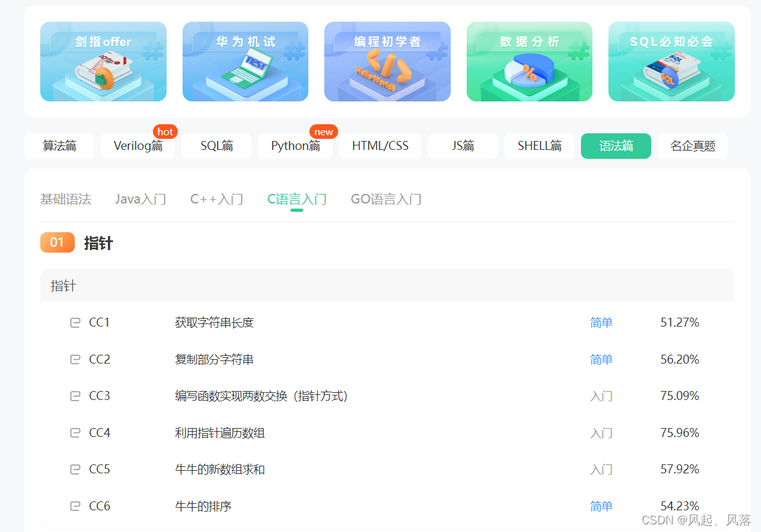The width and height of the screenshot is (761, 532).
Task: Click the new badge on Python篇
Action: coord(324,131)
